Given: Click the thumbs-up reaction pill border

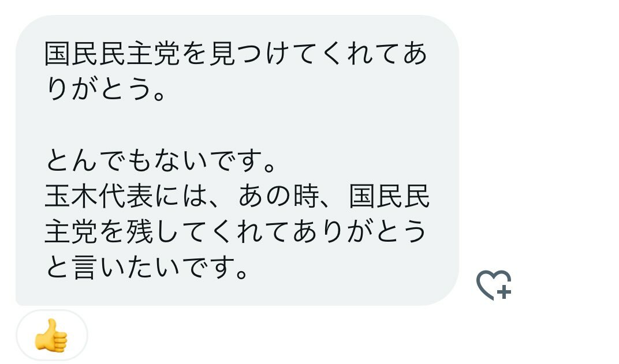Looking at the screenshot, I should [x=52, y=335].
